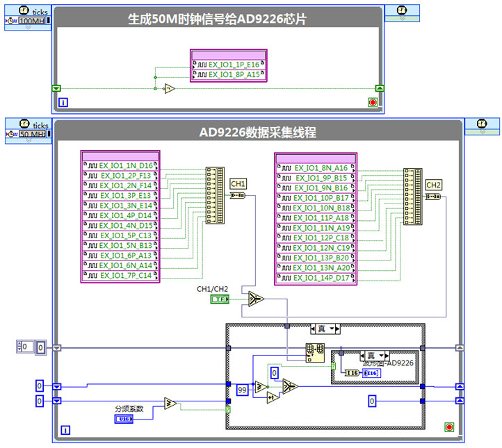Click the stop terminal of the 50M clock loop
The height and width of the screenshot is (448, 502).
click(x=373, y=102)
